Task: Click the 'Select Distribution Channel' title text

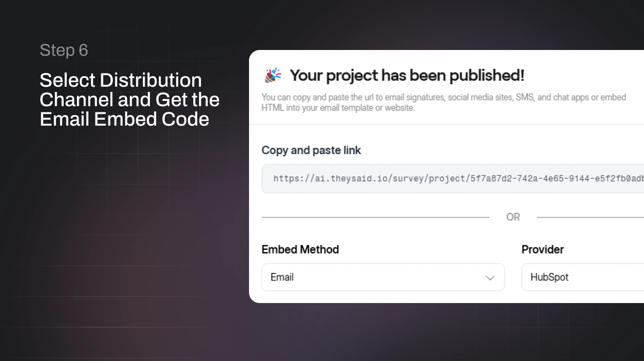Action: [129, 100]
